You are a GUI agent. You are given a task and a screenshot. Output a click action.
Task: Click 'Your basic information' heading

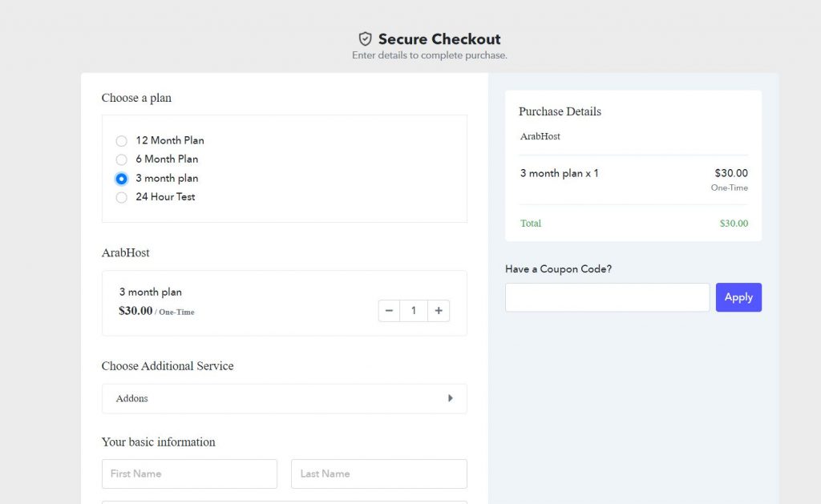[x=158, y=442]
